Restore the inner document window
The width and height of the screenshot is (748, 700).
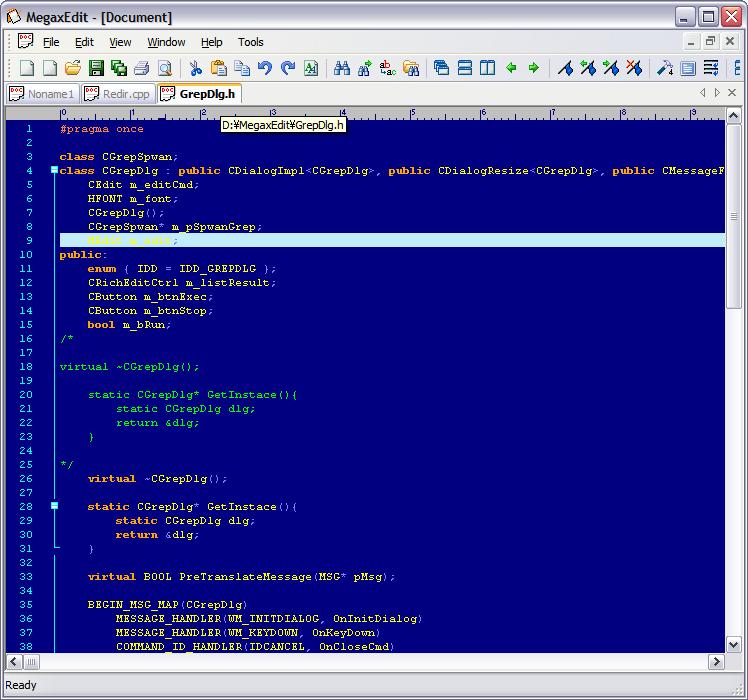(x=710, y=42)
